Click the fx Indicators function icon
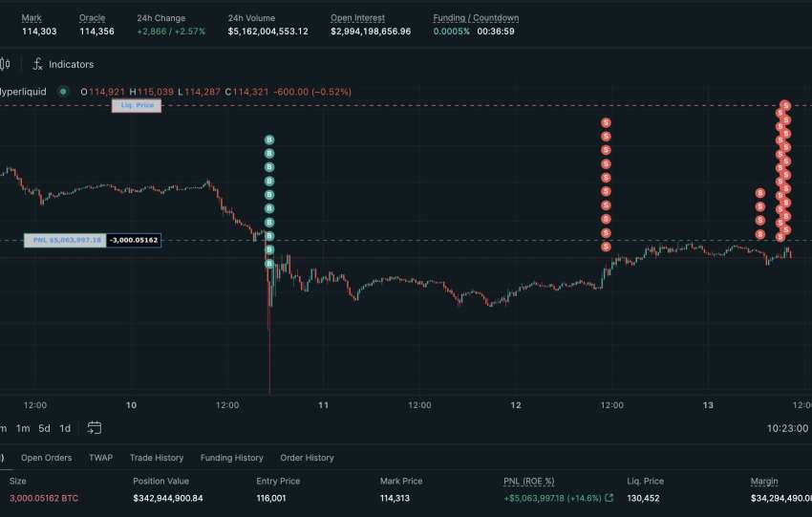Screen dimensions: 812x517 click(37, 64)
